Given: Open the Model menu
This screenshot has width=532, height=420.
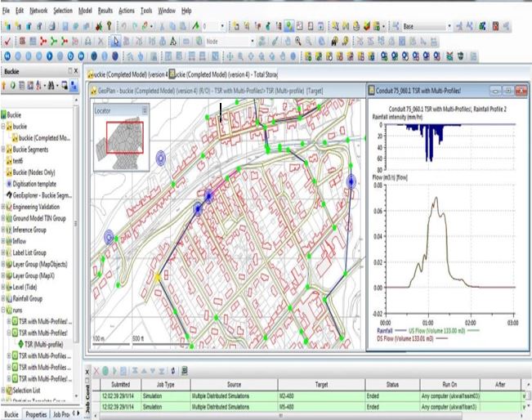Looking at the screenshot, I should 85,11.
